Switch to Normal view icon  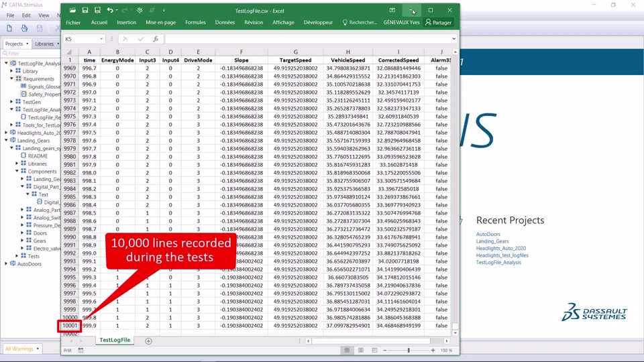[x=347, y=351]
